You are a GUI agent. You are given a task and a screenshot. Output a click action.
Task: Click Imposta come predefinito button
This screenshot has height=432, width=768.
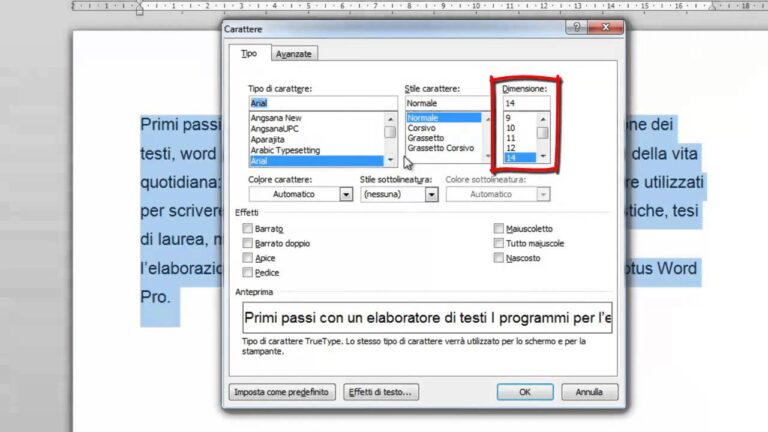click(282, 392)
